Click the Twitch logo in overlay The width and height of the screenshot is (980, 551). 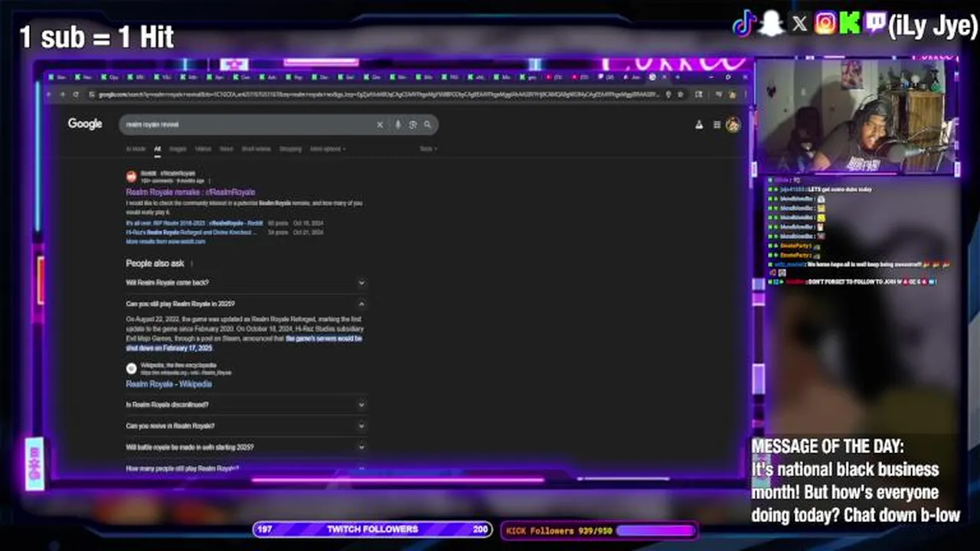pos(875,24)
